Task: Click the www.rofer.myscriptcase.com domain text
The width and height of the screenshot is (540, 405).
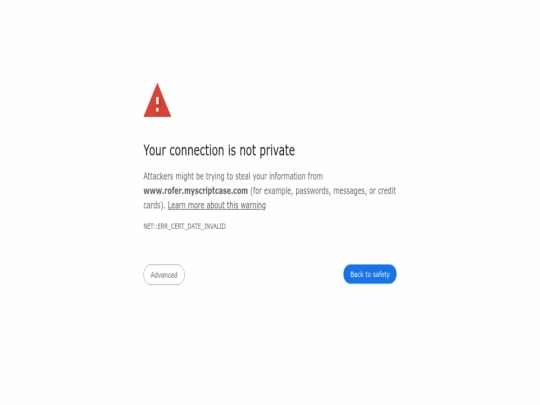Action: tap(196, 191)
